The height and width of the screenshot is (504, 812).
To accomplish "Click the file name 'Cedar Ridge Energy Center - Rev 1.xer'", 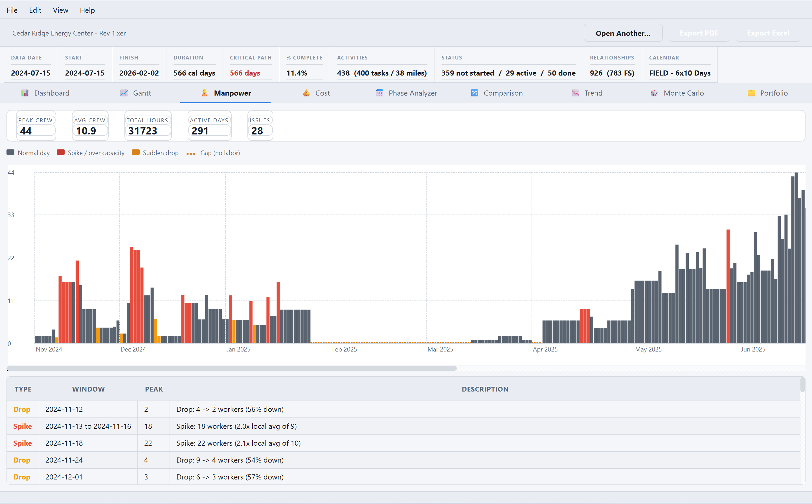I will coord(69,33).
